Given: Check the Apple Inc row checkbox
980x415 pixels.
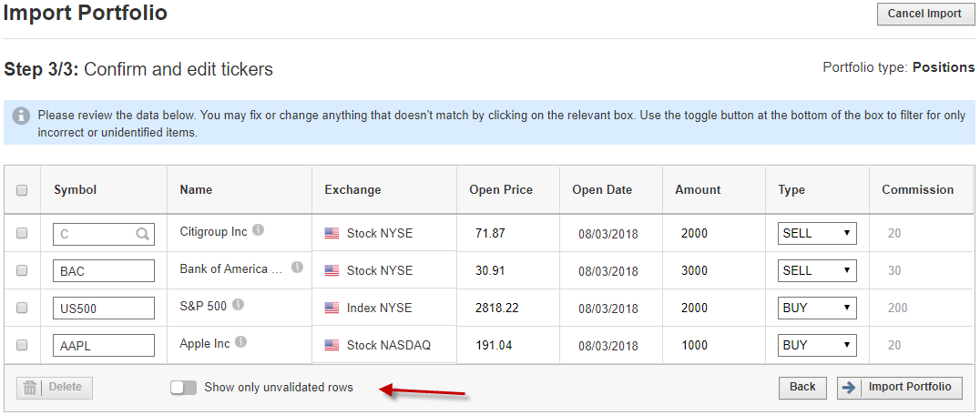Looking at the screenshot, I should [x=22, y=345].
